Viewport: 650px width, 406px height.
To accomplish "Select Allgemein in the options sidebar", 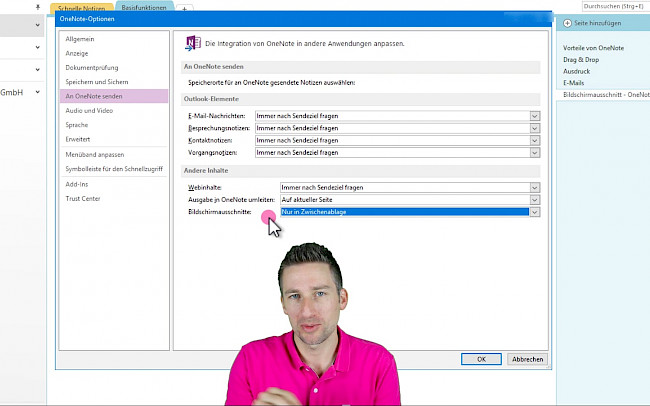I will pyautogui.click(x=82, y=39).
